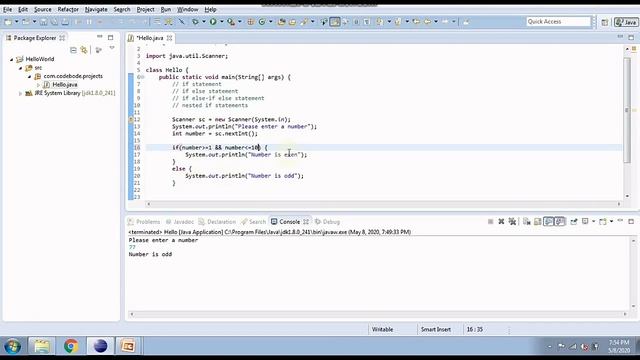Screen dimensions: 640x360
Task: Click the Smart Insert status bar entry
Action: (436, 329)
